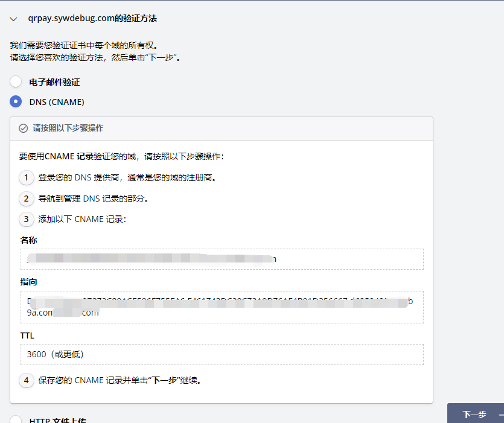The image size is (504, 423).
Task: Click the circle icon beside HTTP 文件上传
Action: coord(14,419)
